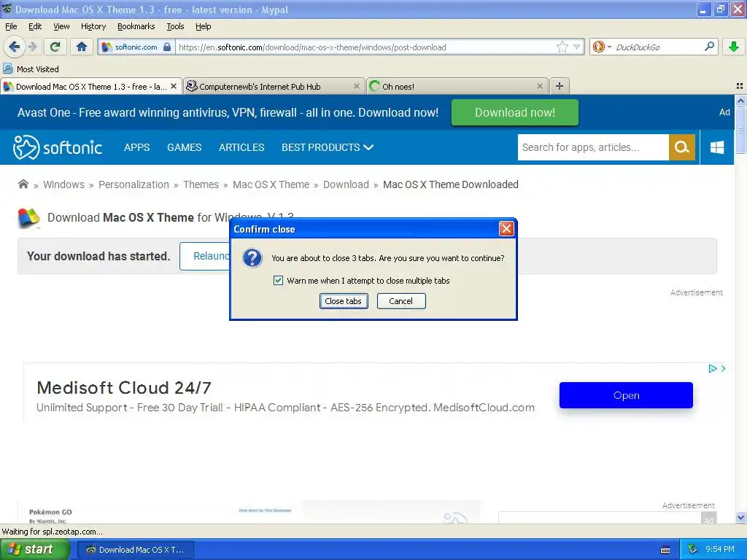
Task: Confirm with the Close tabs button
Action: click(x=344, y=301)
